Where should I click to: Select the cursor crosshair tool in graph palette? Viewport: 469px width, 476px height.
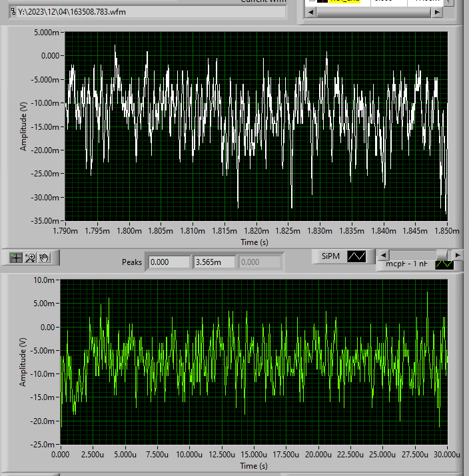coord(17,257)
